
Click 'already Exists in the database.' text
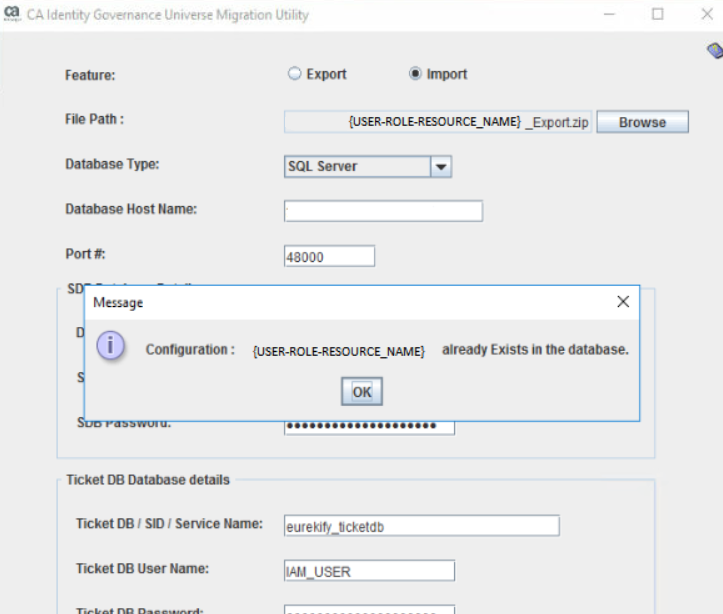(535, 349)
